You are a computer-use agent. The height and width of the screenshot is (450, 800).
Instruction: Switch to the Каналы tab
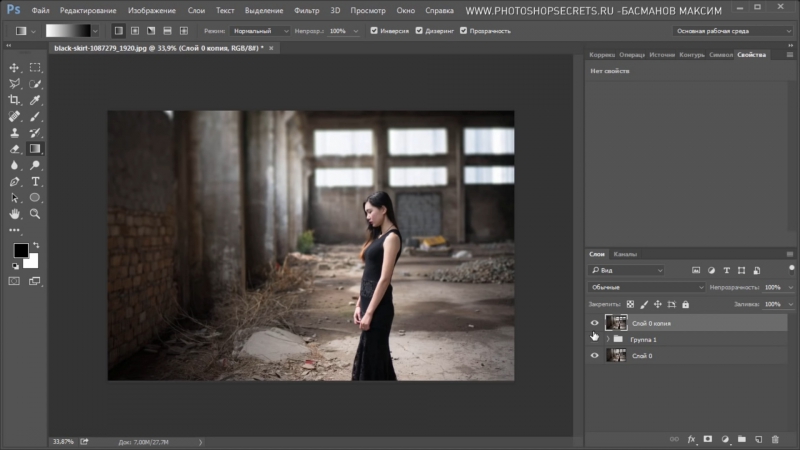625,254
